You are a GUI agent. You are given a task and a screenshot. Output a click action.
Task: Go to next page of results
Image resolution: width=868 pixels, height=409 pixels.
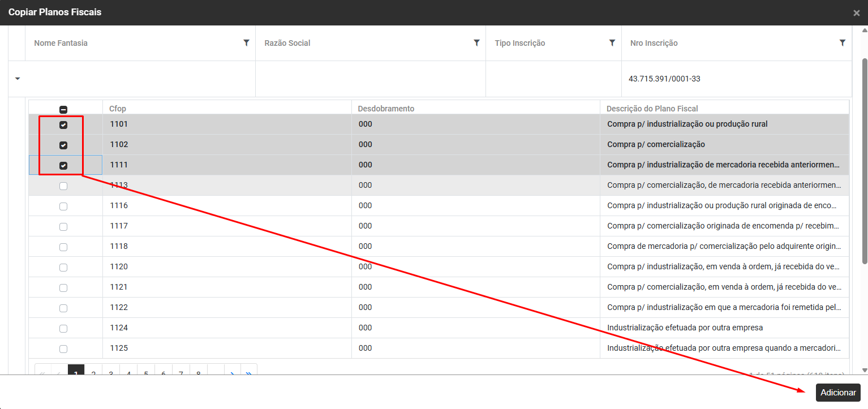point(233,372)
